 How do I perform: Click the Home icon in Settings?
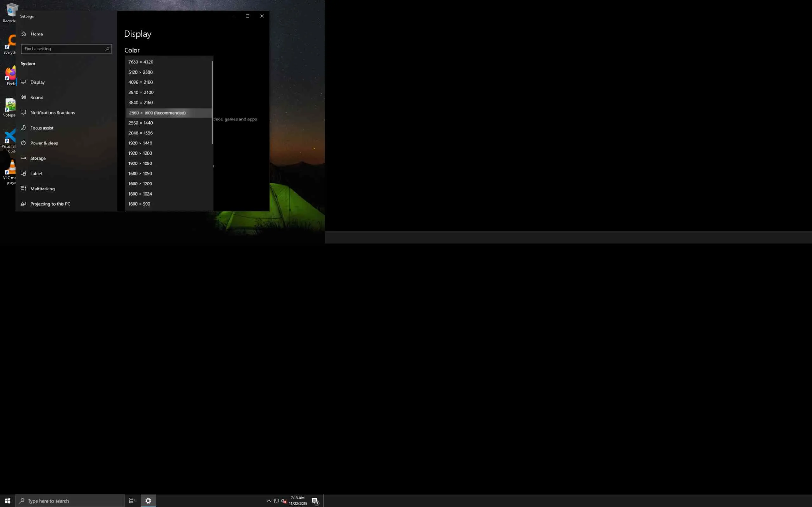[23, 34]
